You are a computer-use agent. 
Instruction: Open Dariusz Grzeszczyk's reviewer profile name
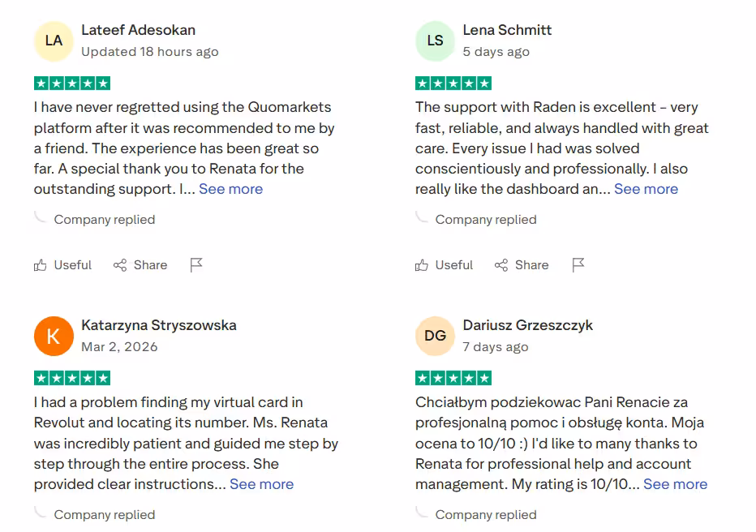point(527,325)
